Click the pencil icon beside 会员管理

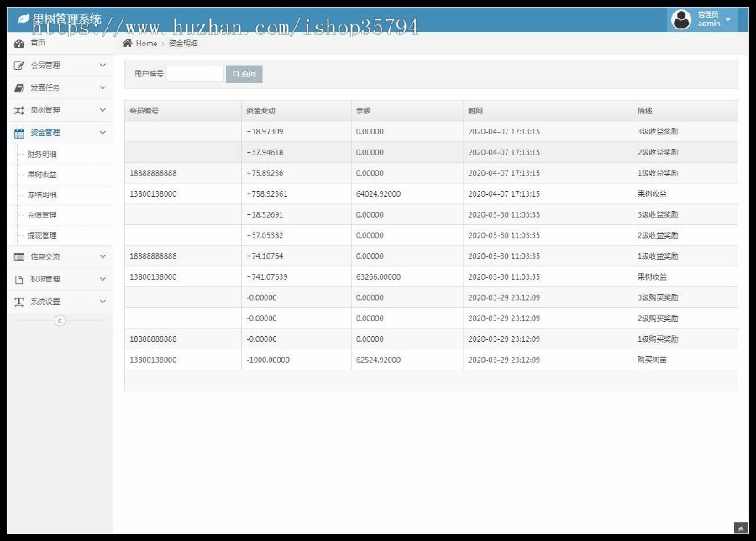(20, 66)
